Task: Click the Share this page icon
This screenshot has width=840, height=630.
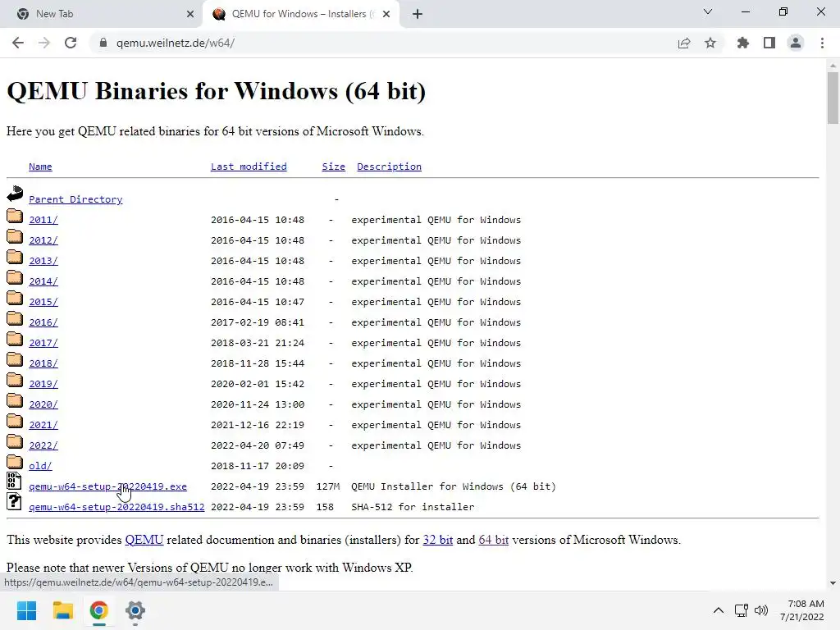Action: point(684,43)
